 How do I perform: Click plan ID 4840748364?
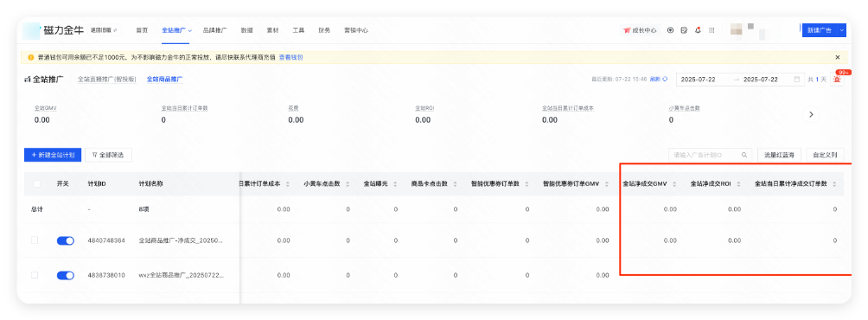(x=106, y=240)
